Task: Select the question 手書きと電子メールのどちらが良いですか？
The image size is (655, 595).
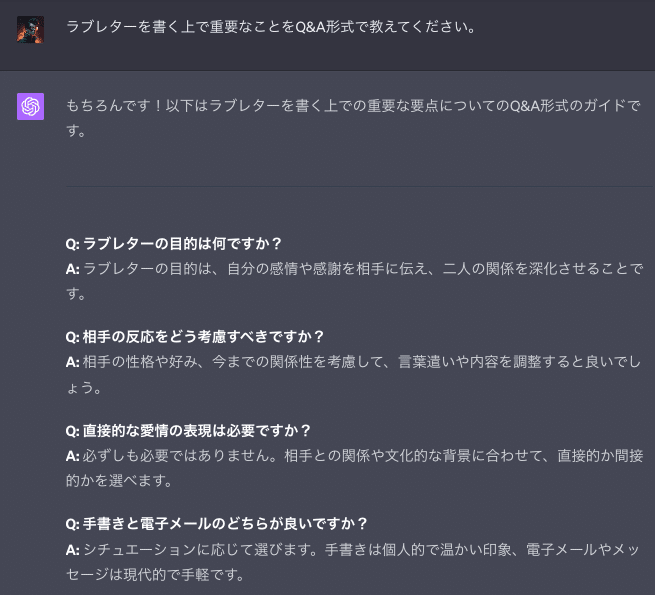Action: 216,523
